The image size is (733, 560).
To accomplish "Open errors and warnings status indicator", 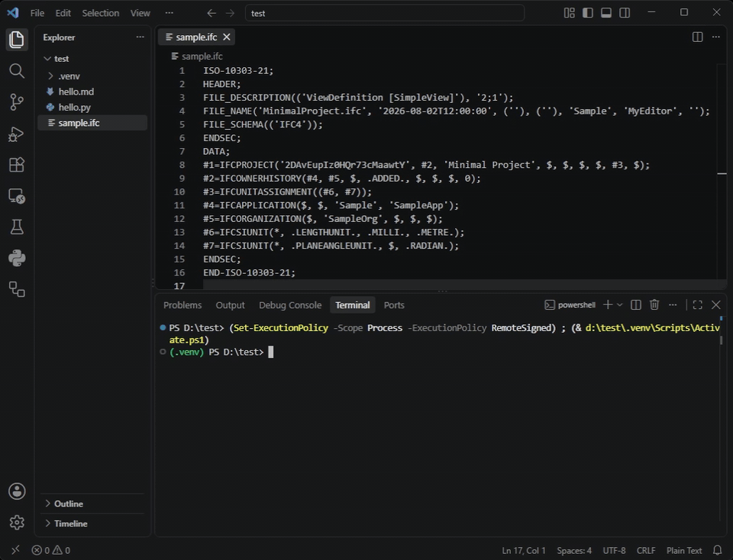I will 51,550.
